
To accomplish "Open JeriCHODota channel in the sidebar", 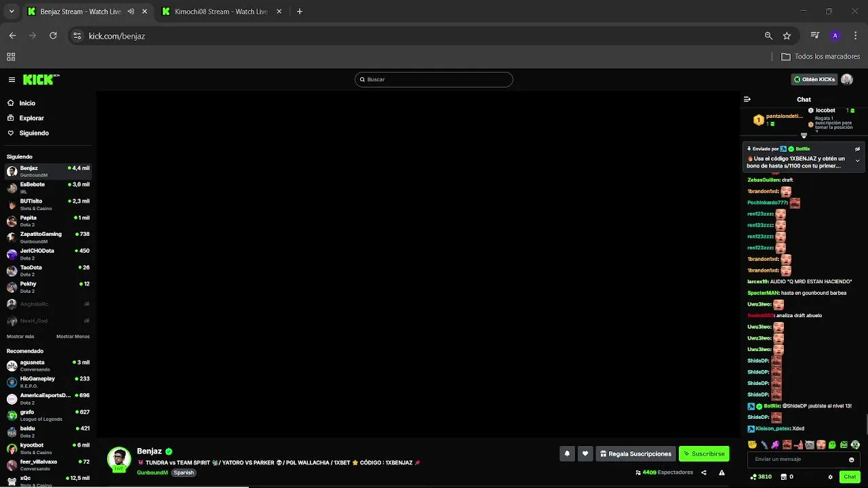I will click(47, 254).
